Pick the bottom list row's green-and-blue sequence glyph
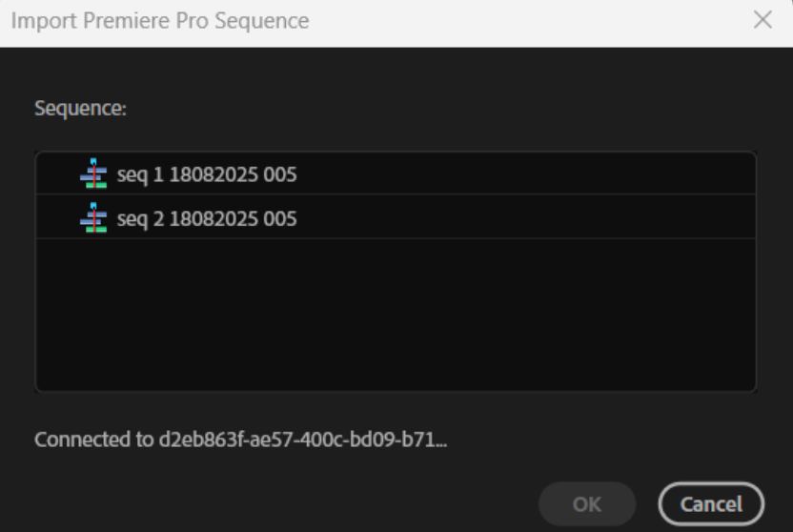The height and width of the screenshot is (532, 793). click(x=93, y=218)
